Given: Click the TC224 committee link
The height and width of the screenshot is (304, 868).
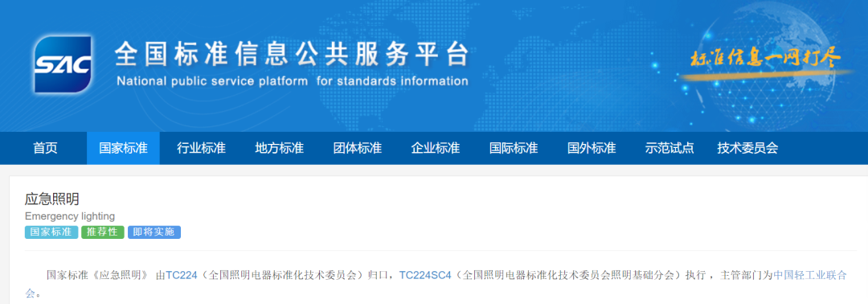Looking at the screenshot, I should point(182,275).
